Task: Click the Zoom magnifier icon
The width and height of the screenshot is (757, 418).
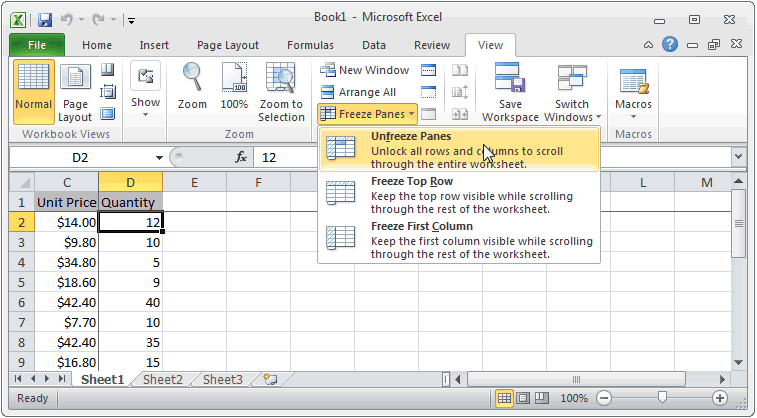Action: (192, 87)
